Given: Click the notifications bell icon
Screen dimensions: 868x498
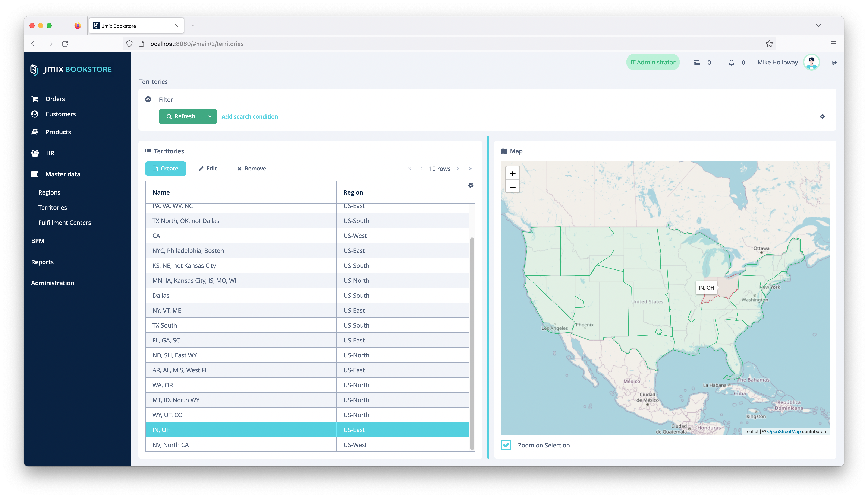Looking at the screenshot, I should [731, 63].
